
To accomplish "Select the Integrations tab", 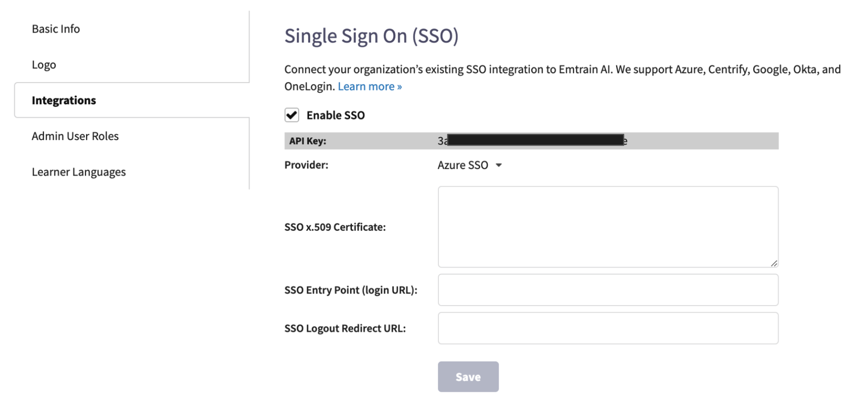I will [x=64, y=100].
